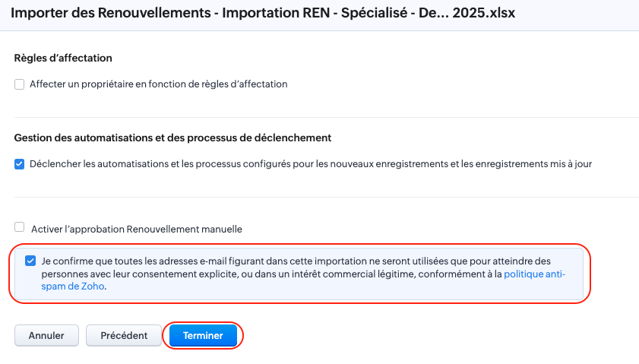Screen dimensions: 639x364
Task: Click the Terminer button
Action: click(x=203, y=335)
